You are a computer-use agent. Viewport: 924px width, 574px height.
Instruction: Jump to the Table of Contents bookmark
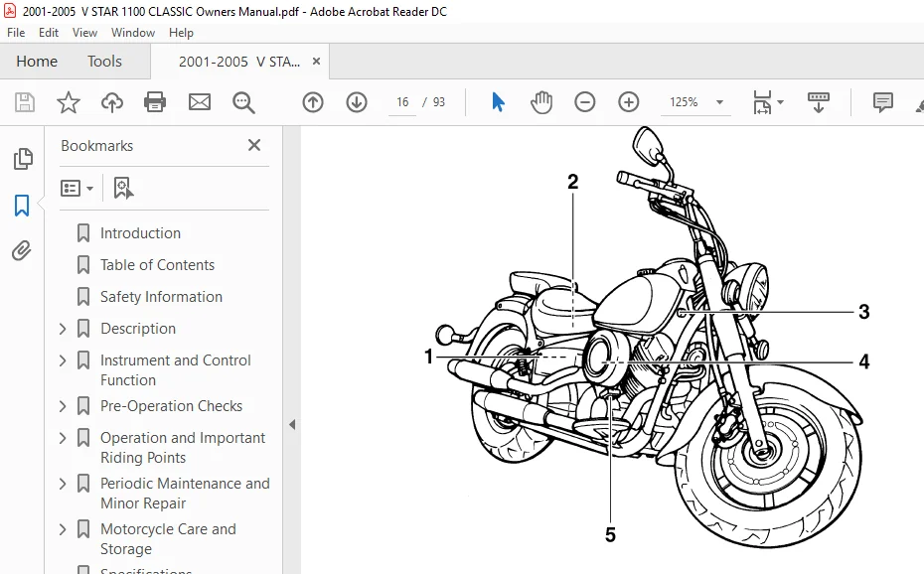tap(157, 265)
